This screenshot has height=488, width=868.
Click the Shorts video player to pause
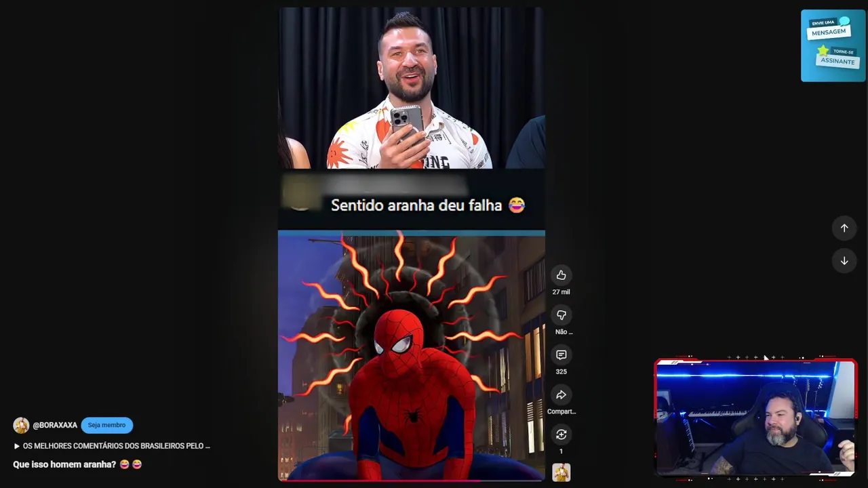coord(411,244)
